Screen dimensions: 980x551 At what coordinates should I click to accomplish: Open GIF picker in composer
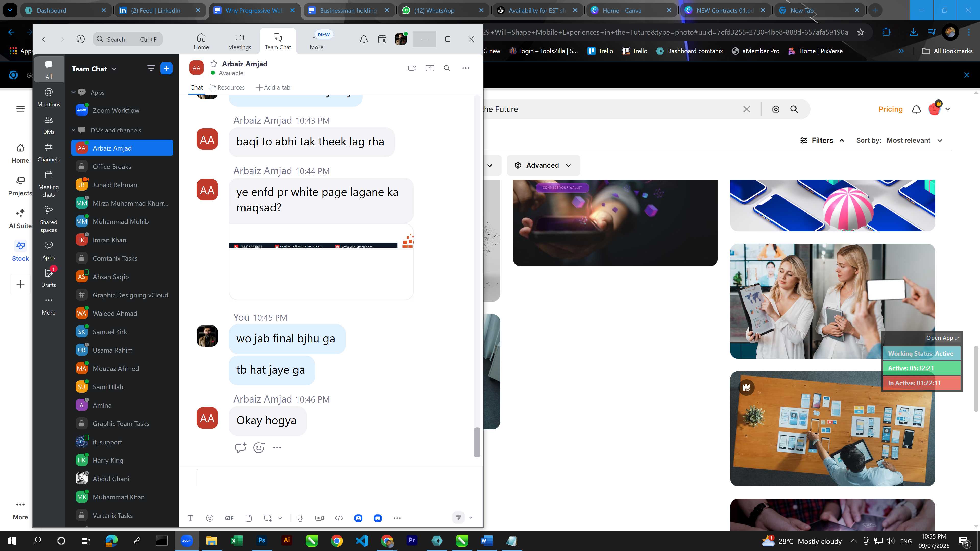pyautogui.click(x=229, y=518)
